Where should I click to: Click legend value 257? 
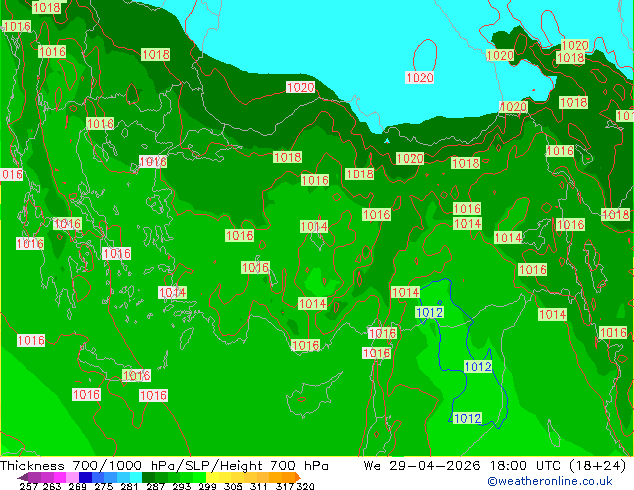[x=29, y=486]
